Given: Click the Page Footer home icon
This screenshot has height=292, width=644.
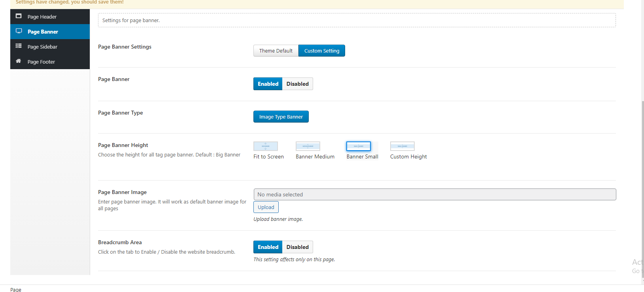Looking at the screenshot, I should [x=19, y=61].
